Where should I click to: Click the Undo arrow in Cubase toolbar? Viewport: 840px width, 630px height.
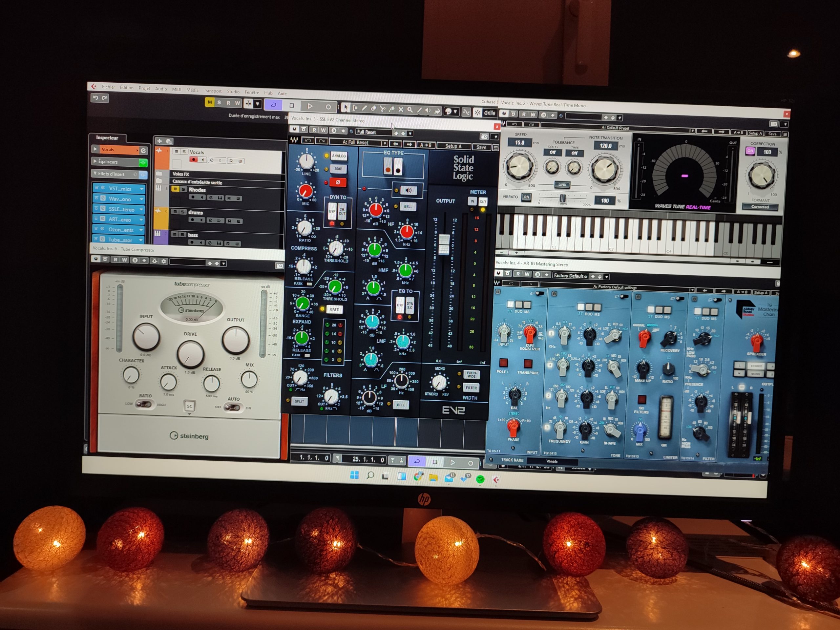pos(96,98)
